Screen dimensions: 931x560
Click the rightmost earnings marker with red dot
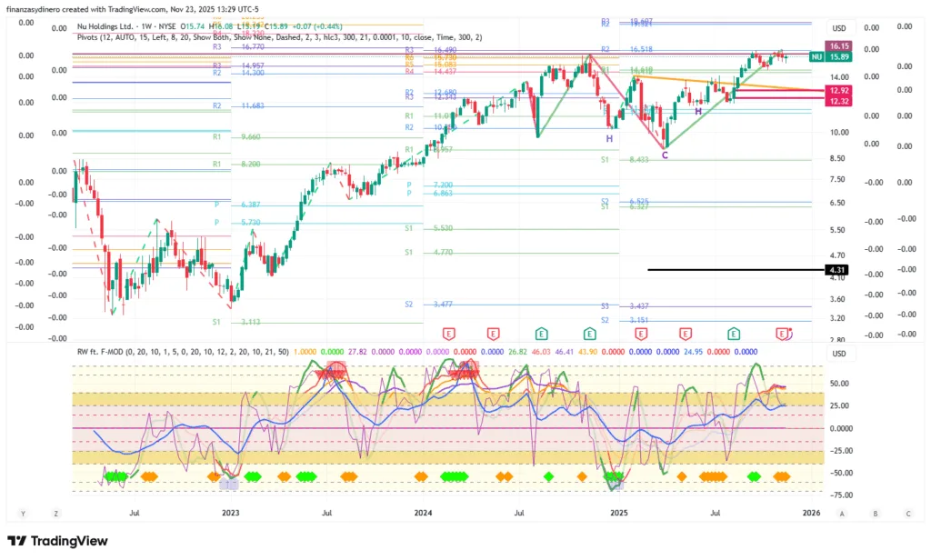(x=783, y=334)
